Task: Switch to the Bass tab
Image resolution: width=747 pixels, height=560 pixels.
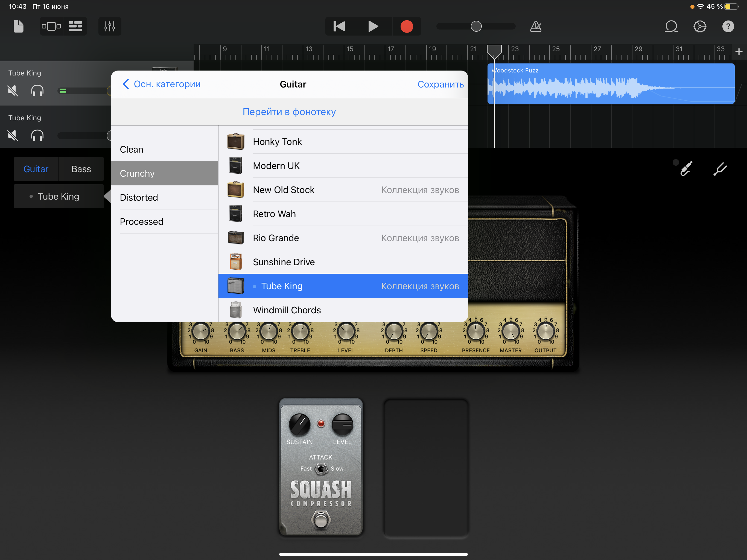Action: [x=81, y=169]
